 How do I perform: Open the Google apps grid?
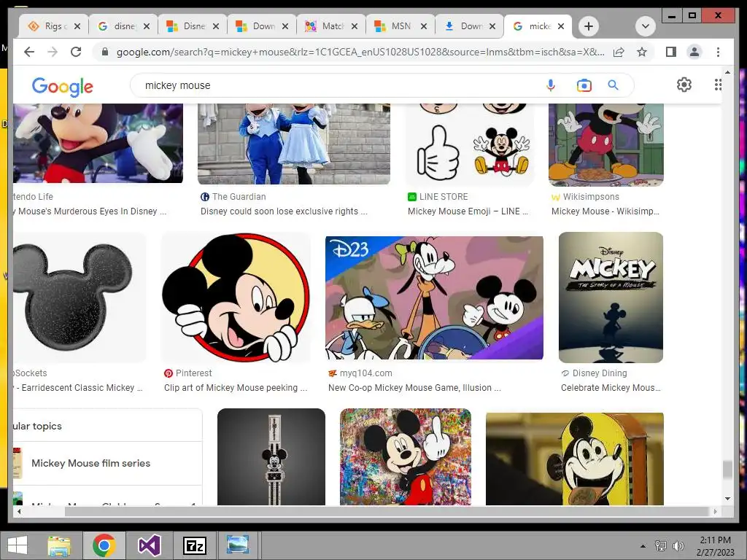coord(718,85)
